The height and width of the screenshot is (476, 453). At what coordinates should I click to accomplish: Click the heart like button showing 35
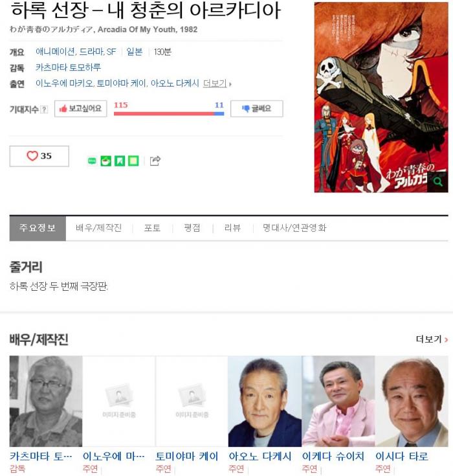[x=39, y=156]
